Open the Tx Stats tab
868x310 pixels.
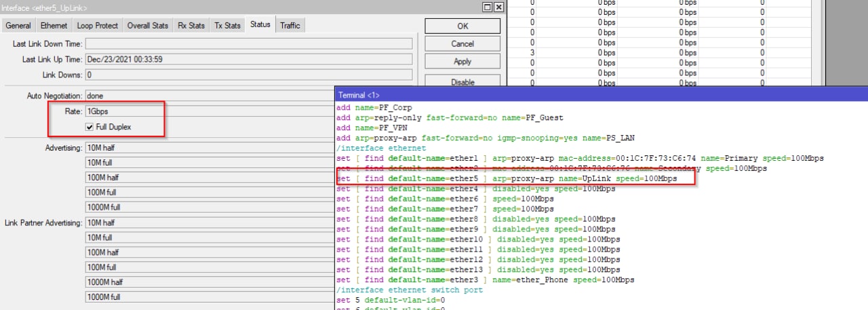point(228,26)
